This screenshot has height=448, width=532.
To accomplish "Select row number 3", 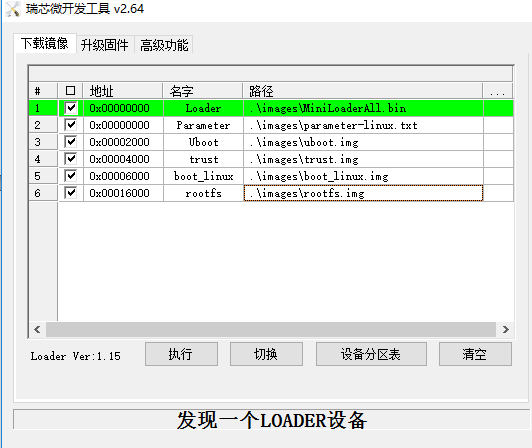I will [x=43, y=142].
